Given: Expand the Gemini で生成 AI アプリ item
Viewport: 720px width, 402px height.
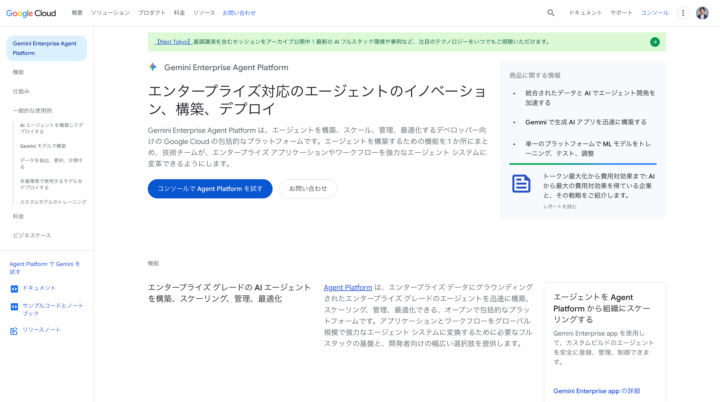Looking at the screenshot, I should point(514,122).
